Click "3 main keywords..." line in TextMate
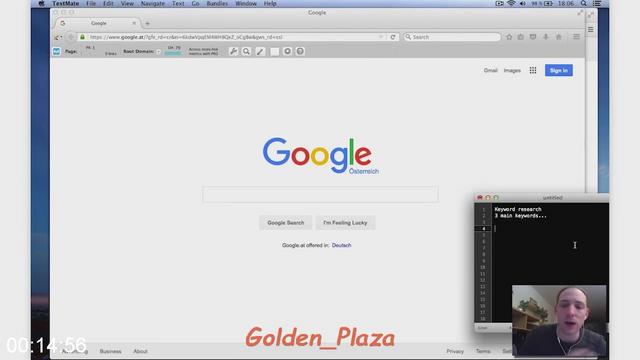 click(x=520, y=216)
